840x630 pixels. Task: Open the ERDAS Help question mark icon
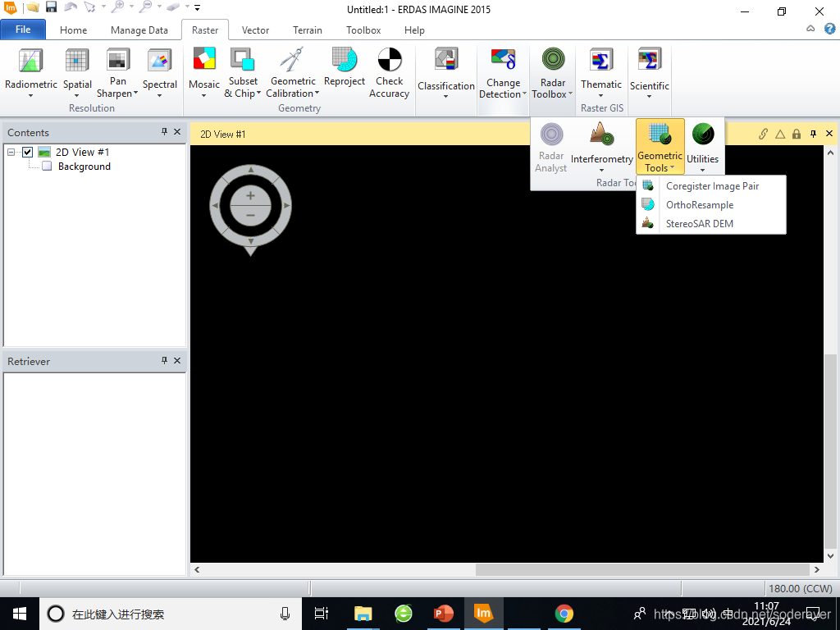[829, 29]
